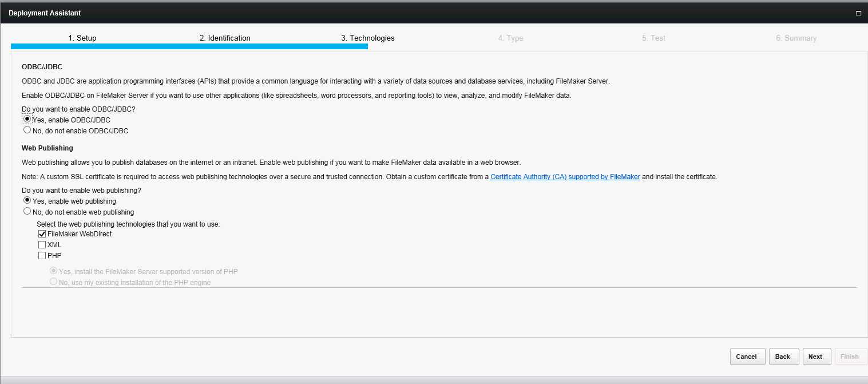Viewport: 868px width, 384px height.
Task: Uncheck the FileMaker WebDirect checkbox
Action: pos(42,234)
